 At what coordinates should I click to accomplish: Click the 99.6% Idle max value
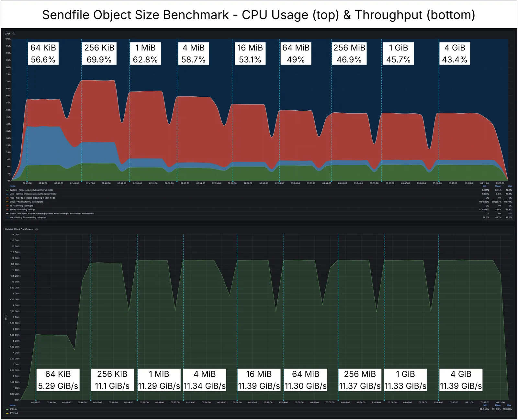(509, 217)
